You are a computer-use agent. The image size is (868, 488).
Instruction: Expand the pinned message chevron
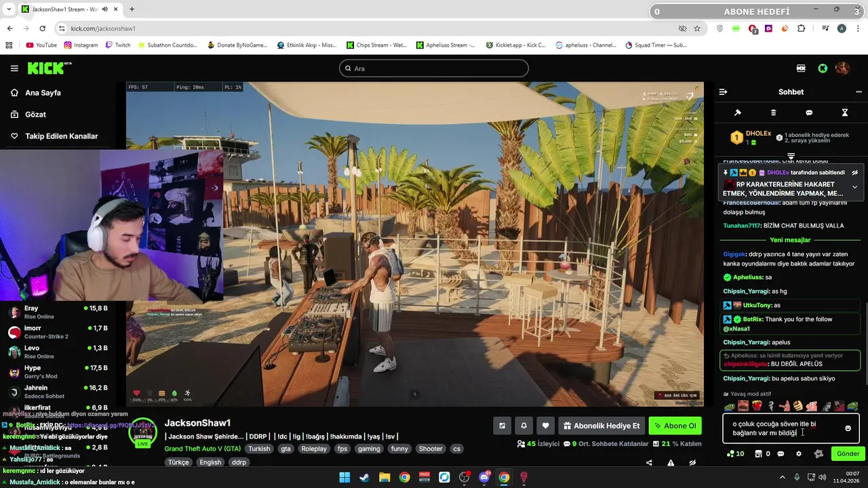[x=854, y=187]
